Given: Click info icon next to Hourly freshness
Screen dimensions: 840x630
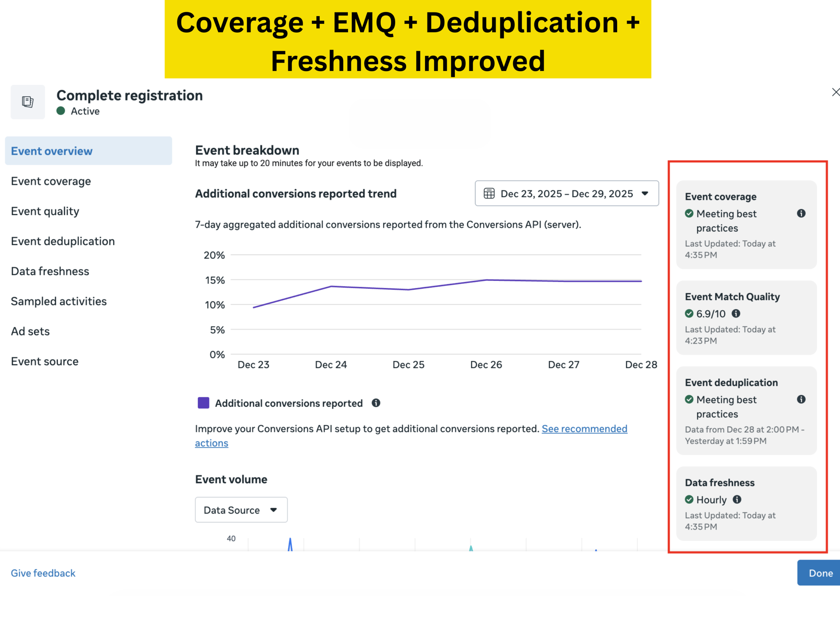Looking at the screenshot, I should tap(737, 499).
